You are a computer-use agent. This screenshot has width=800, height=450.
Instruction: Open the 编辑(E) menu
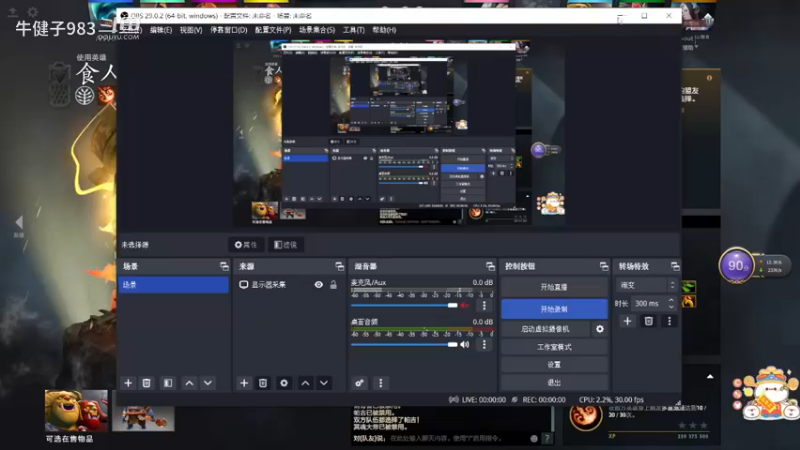(x=161, y=30)
